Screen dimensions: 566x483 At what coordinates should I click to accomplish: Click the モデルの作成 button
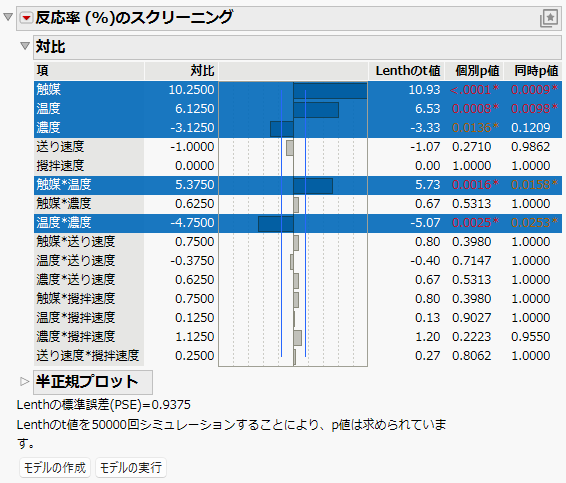pos(55,467)
